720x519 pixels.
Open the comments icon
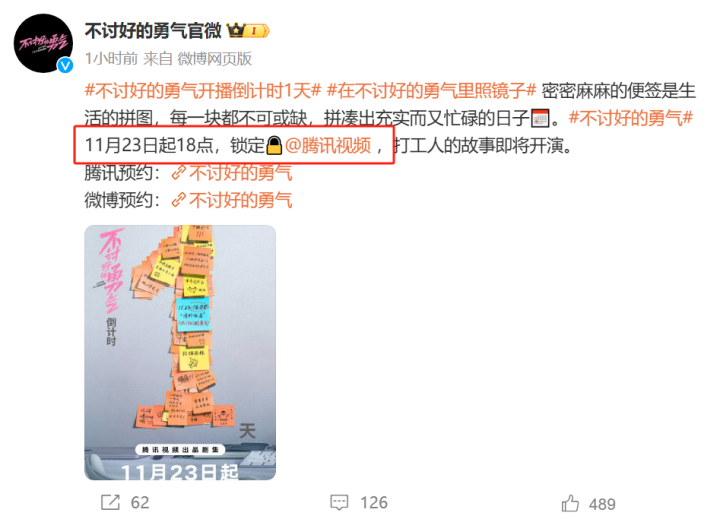tap(339, 502)
